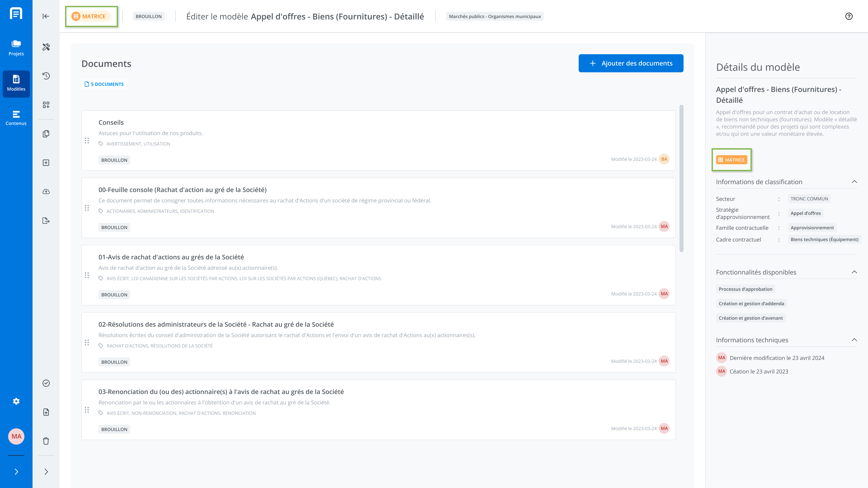Click the collapse sidebar arrow icon

(46, 16)
